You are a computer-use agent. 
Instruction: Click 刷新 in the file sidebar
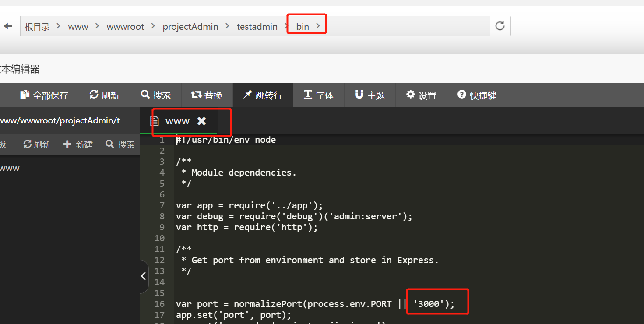(x=37, y=144)
